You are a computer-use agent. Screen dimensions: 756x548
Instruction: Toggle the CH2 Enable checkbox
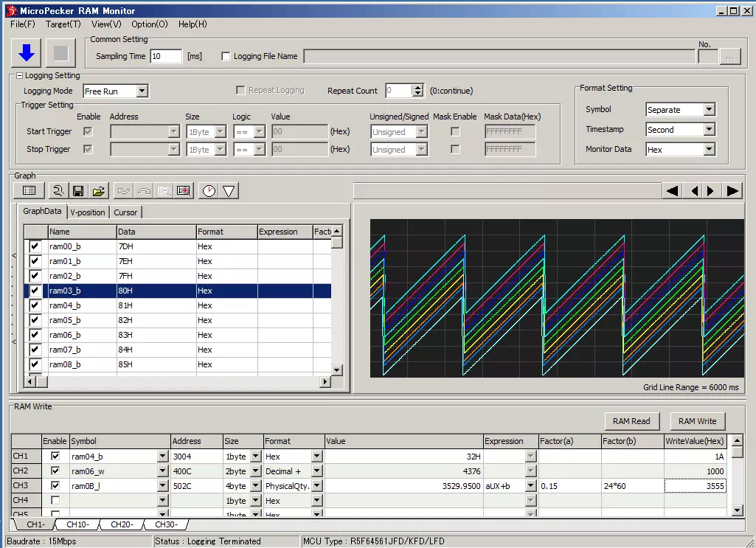[x=55, y=471]
